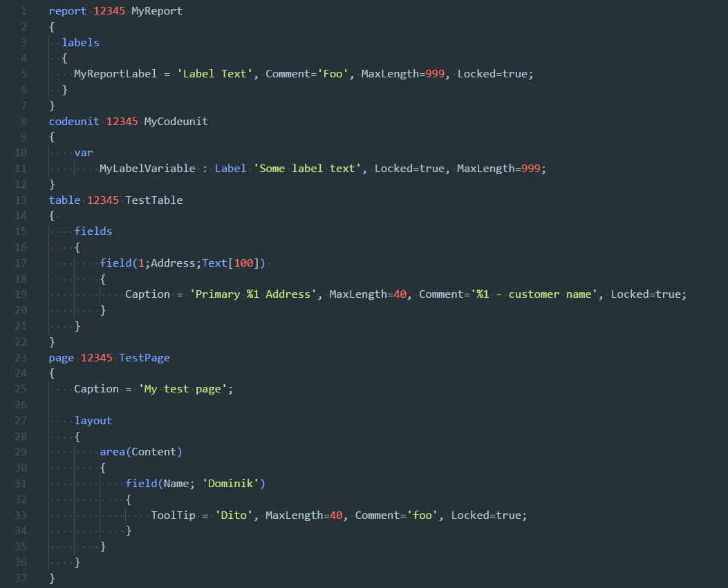Place cursor on the 'TestPage' identifier
The height and width of the screenshot is (588, 728).
144,358
